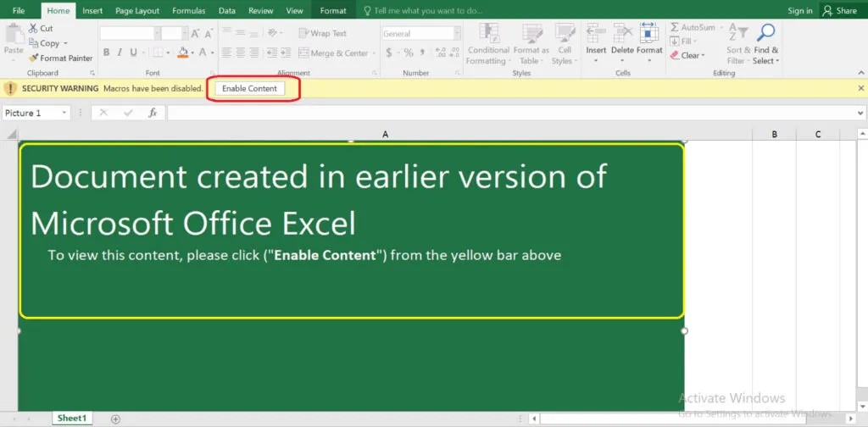Expand the formula bar chevron

861,113
